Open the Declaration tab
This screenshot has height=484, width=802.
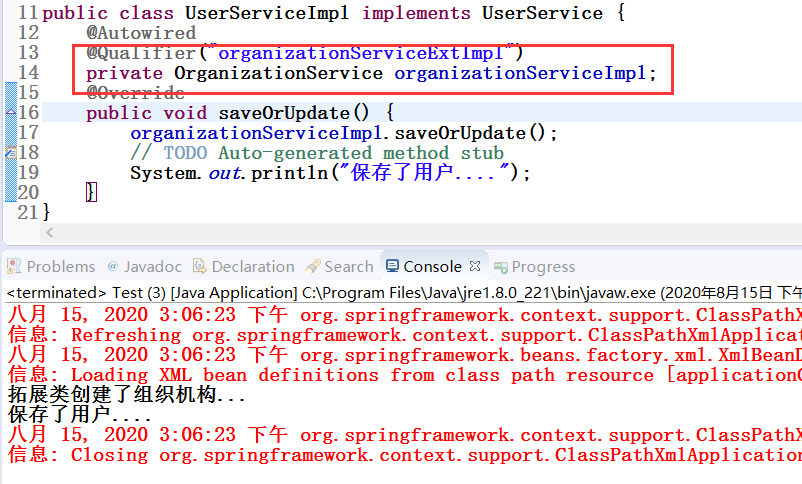pos(243,267)
